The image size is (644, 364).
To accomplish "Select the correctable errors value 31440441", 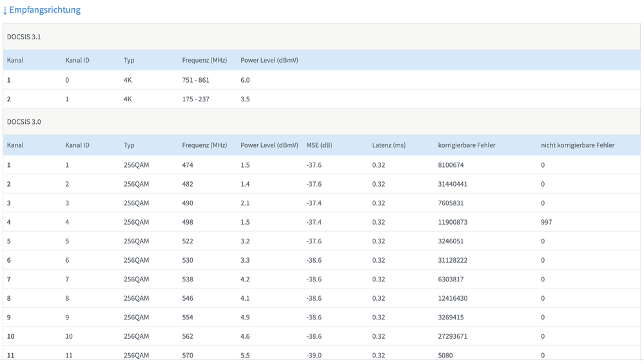I will pyautogui.click(x=453, y=184).
